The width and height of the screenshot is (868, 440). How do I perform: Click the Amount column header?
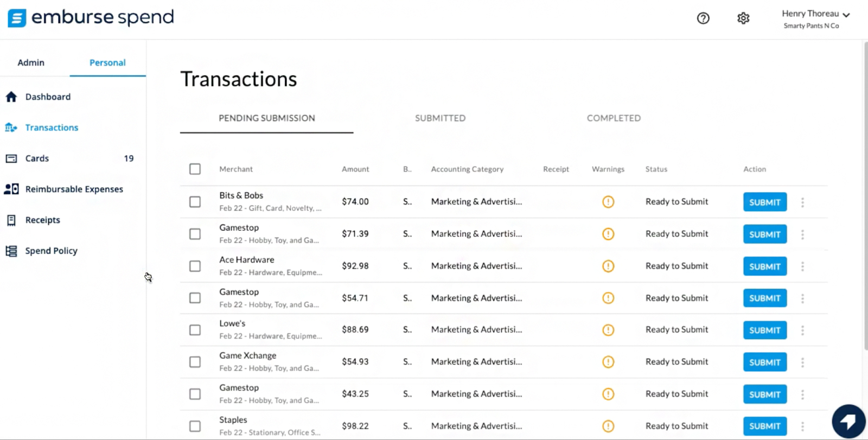click(x=355, y=169)
